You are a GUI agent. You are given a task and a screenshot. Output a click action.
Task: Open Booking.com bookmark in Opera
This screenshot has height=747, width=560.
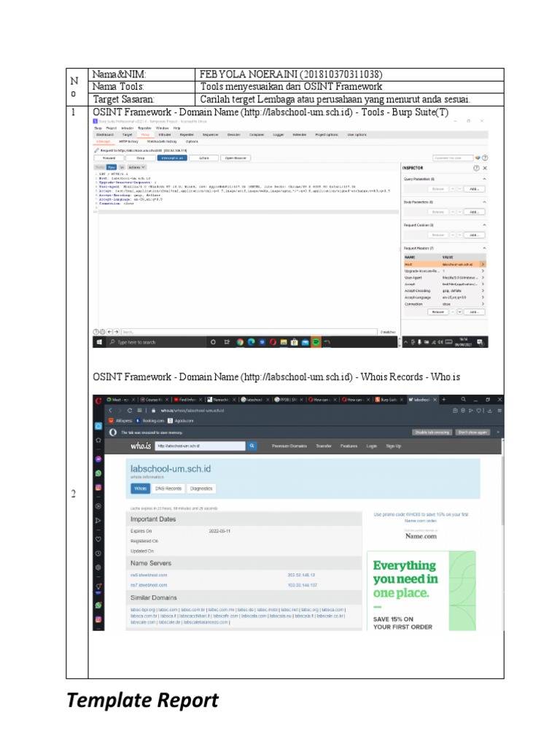(150, 421)
